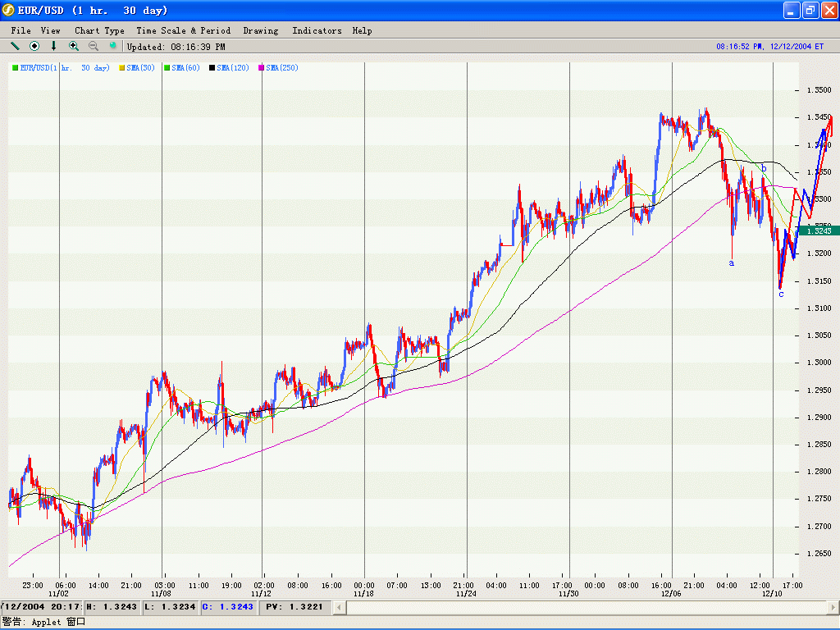Click the horizontal scrollbar right arrow
The image size is (840, 630).
coord(832,607)
